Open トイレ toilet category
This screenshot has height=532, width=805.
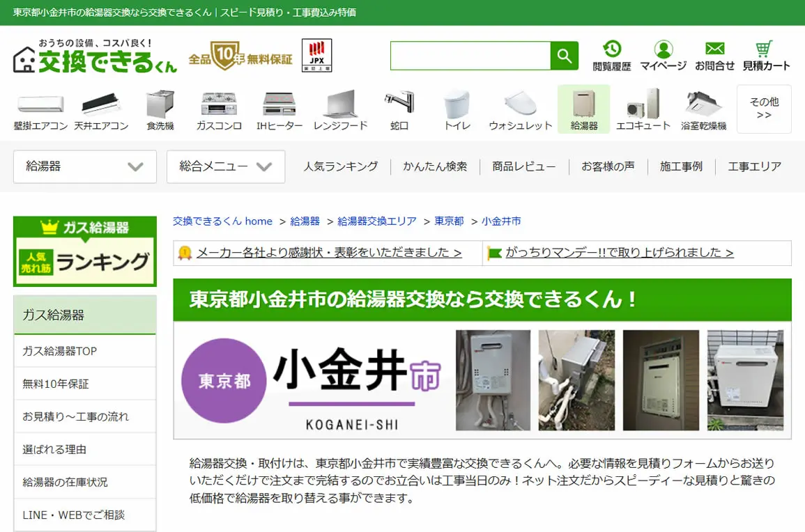(x=457, y=110)
